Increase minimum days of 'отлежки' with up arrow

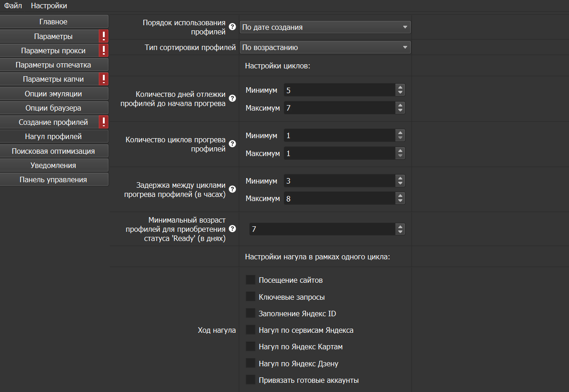coord(400,87)
